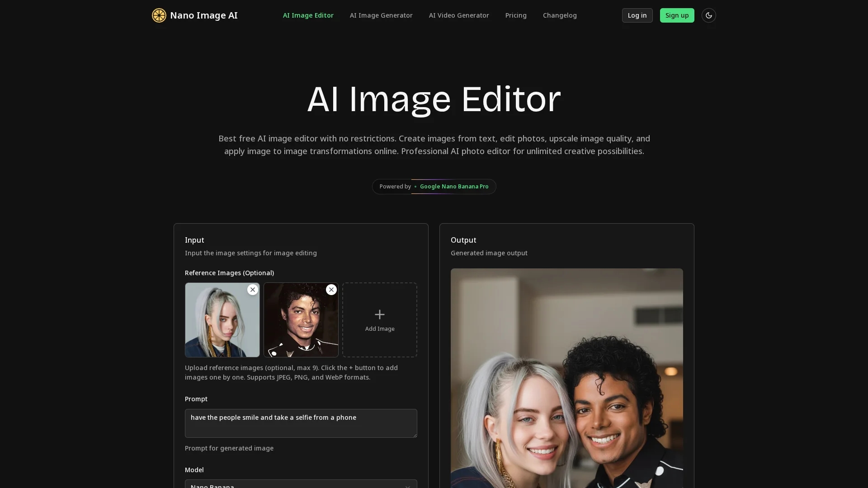Click the 'Generated image output' subtitle
This screenshot has width=868, height=488.
489,253
